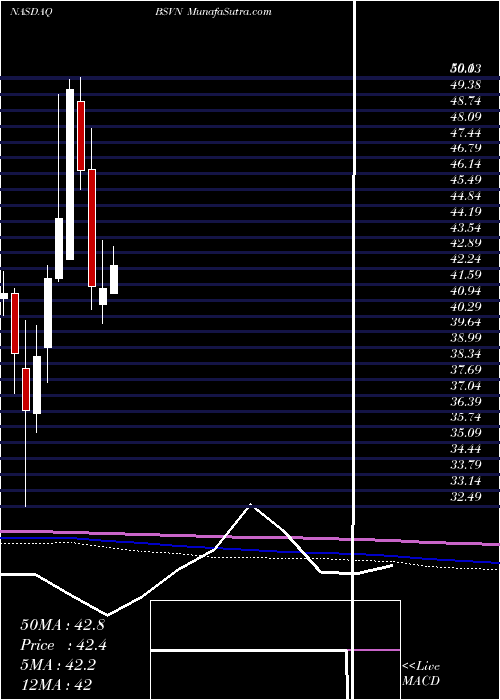Image resolution: width=500 pixels, height=700 pixels.
Task: Click the 35.74 price axis label
Action: 466,418
